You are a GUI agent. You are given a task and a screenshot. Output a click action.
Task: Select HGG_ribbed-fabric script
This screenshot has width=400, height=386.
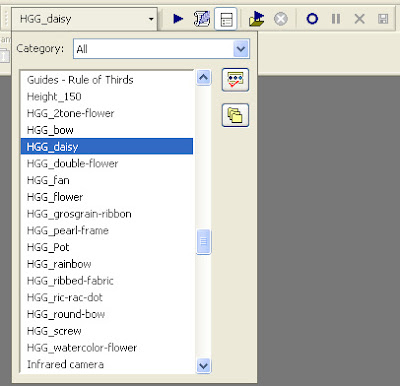(107, 280)
